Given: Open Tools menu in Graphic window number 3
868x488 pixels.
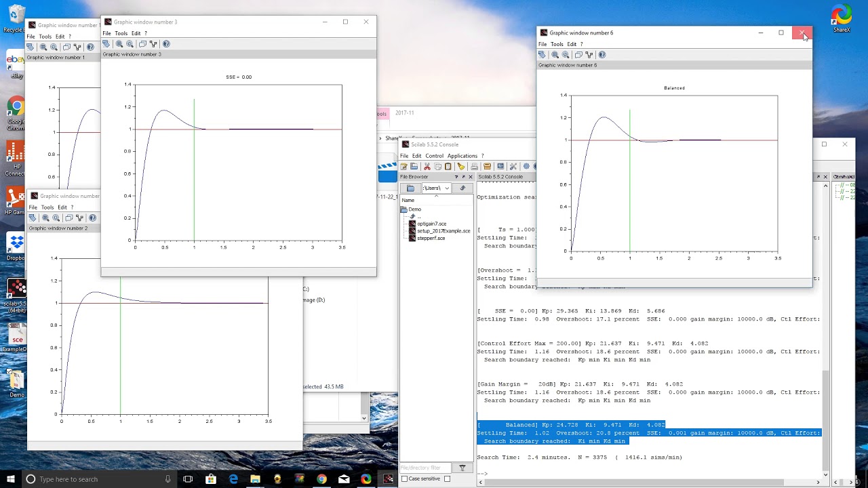Looking at the screenshot, I should [121, 33].
